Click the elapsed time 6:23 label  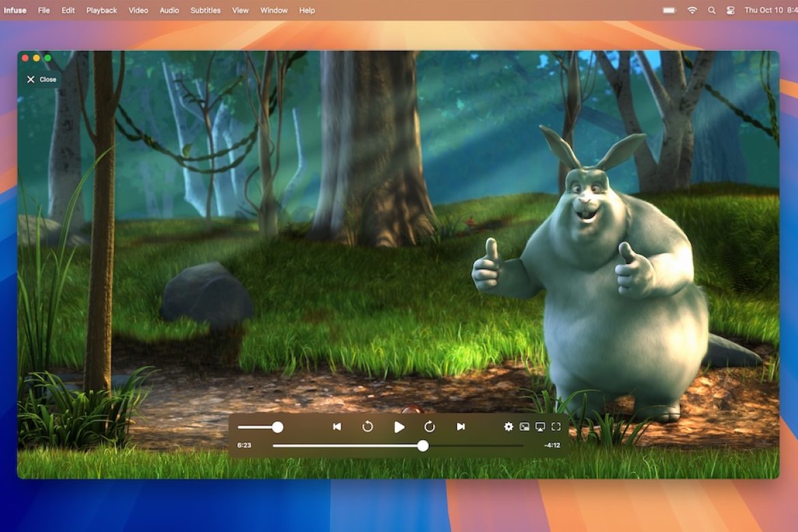[244, 445]
